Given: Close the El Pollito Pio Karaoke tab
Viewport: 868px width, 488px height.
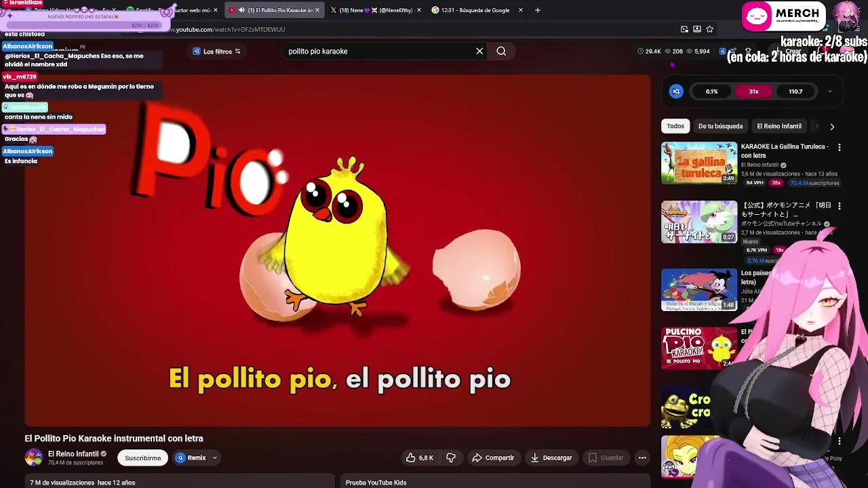Looking at the screenshot, I should (x=318, y=10).
